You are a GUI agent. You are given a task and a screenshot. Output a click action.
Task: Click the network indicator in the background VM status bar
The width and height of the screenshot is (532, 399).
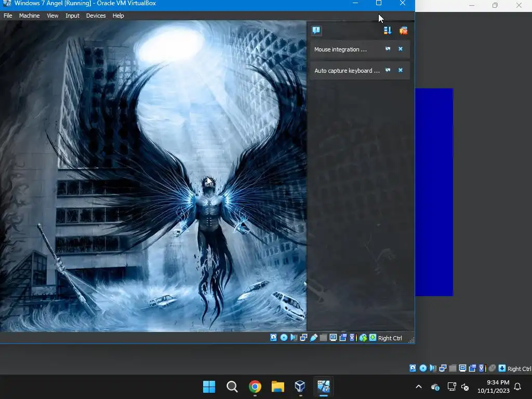(443, 368)
